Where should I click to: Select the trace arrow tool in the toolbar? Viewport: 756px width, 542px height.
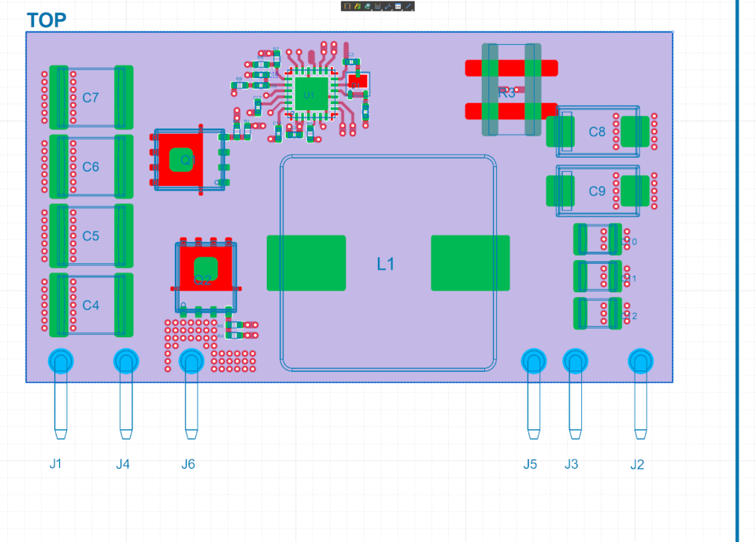(x=387, y=6)
